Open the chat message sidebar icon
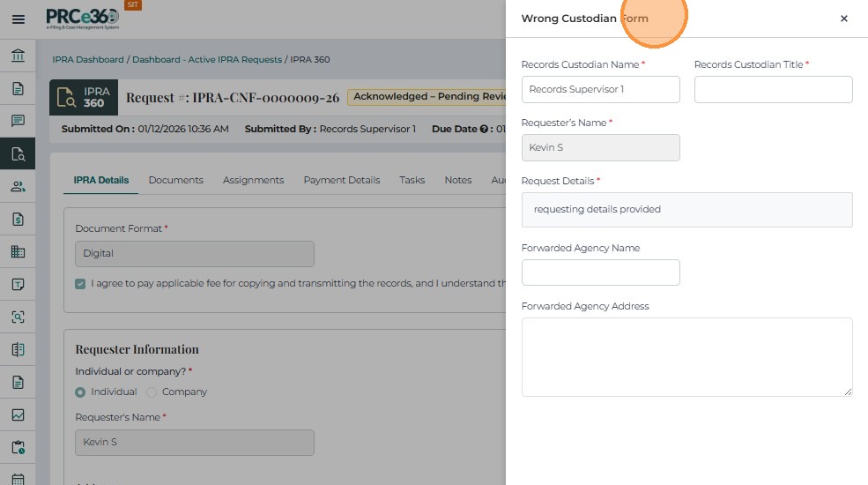 [18, 121]
